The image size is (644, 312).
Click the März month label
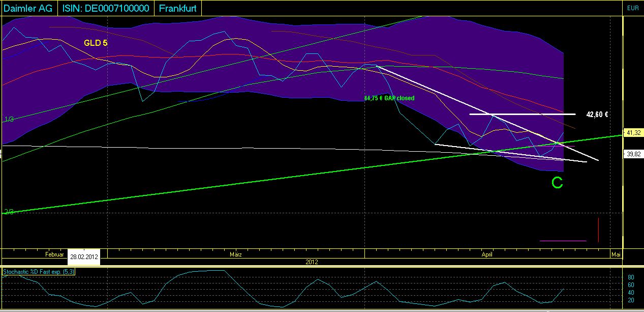(x=236, y=253)
